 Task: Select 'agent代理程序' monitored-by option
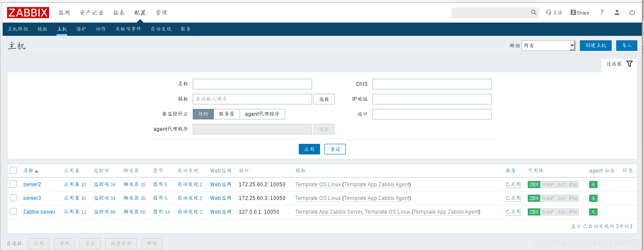pos(262,114)
